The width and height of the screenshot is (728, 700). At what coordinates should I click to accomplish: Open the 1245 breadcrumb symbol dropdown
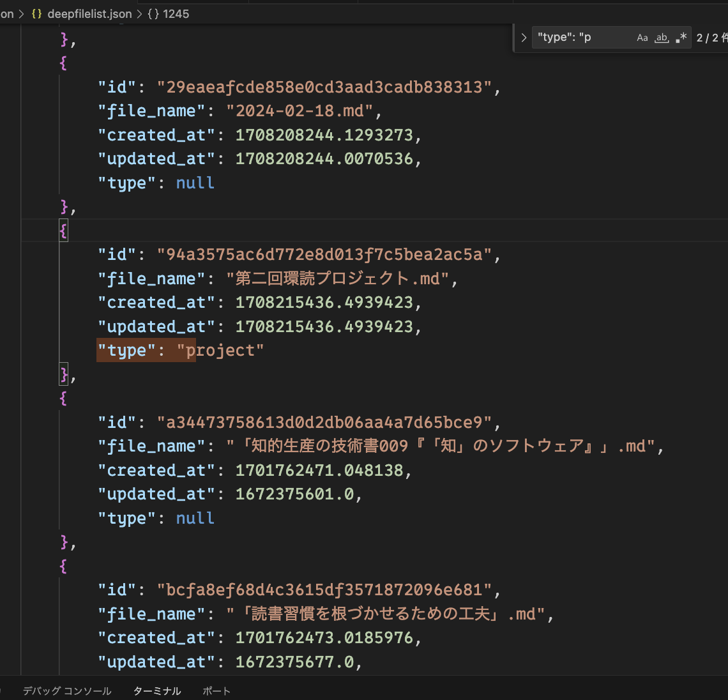point(177,13)
